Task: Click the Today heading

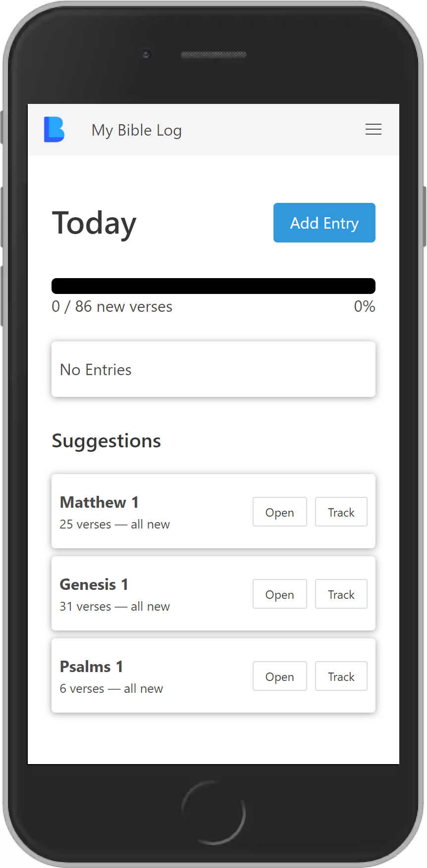Action: (94, 223)
